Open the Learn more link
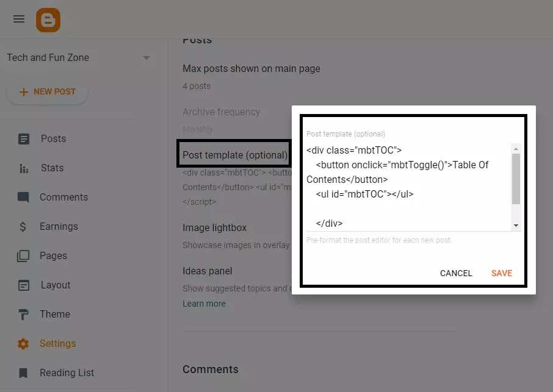 point(204,304)
